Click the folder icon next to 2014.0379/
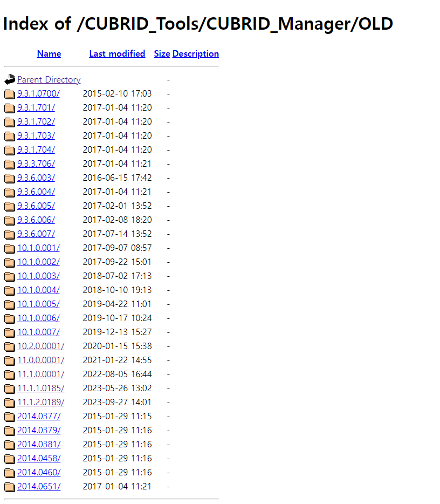The height and width of the screenshot is (504, 440). [10, 431]
